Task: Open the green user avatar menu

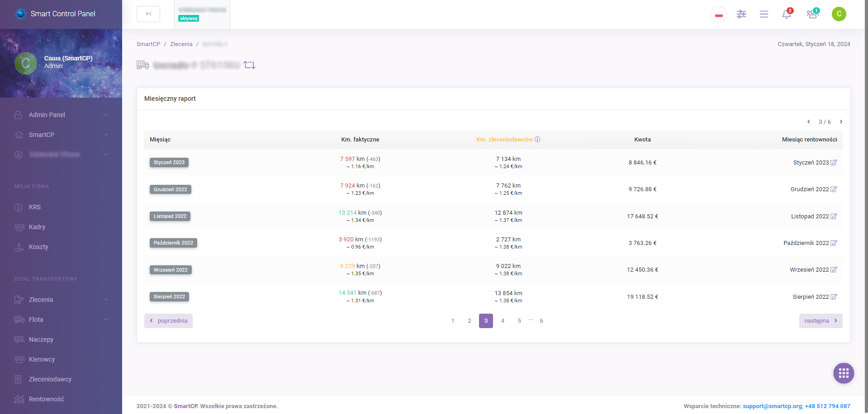Action: click(839, 14)
